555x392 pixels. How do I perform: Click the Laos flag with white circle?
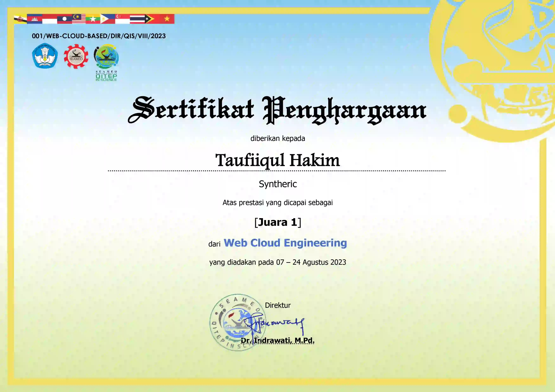point(64,19)
